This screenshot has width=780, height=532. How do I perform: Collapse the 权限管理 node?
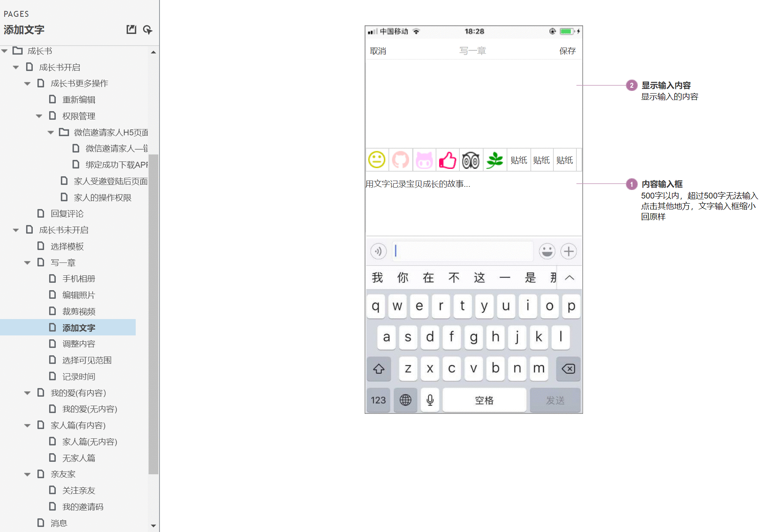tap(39, 116)
